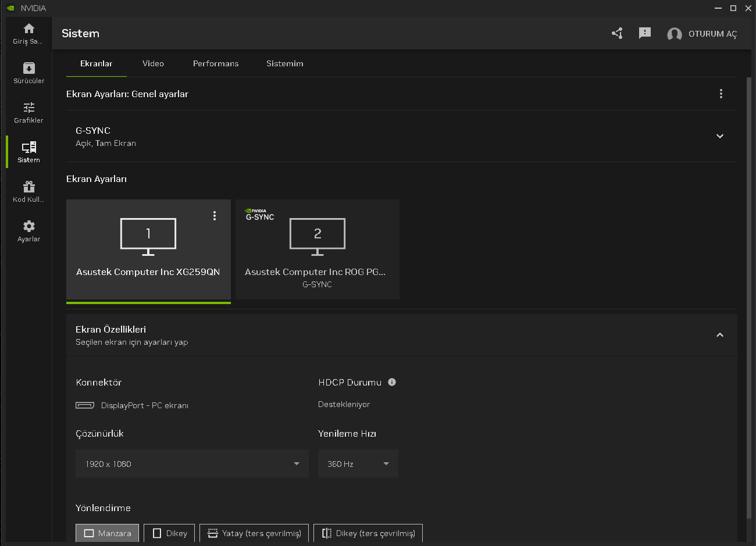Viewport: 756px width, 546px height.
Task: Switch to the Performans tab
Action: (216, 63)
